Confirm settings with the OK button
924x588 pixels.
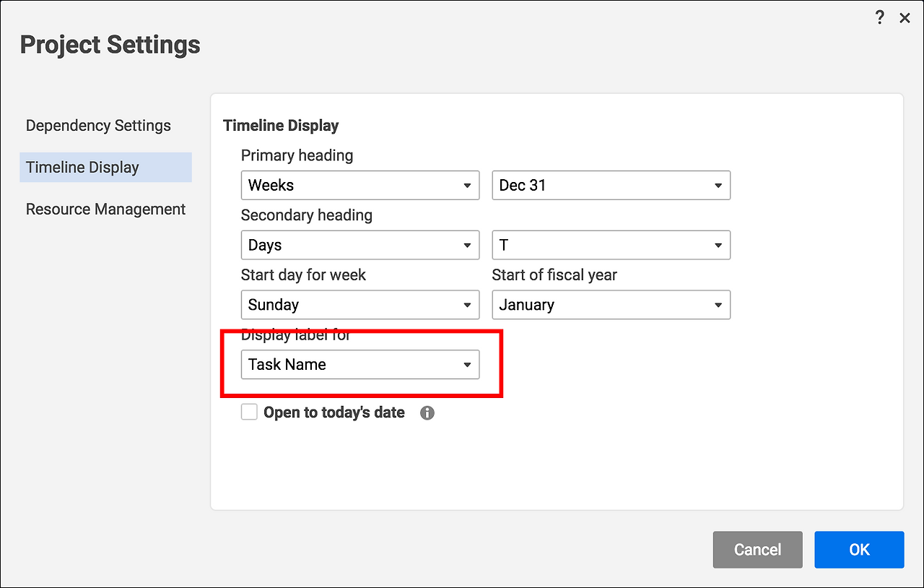click(859, 550)
